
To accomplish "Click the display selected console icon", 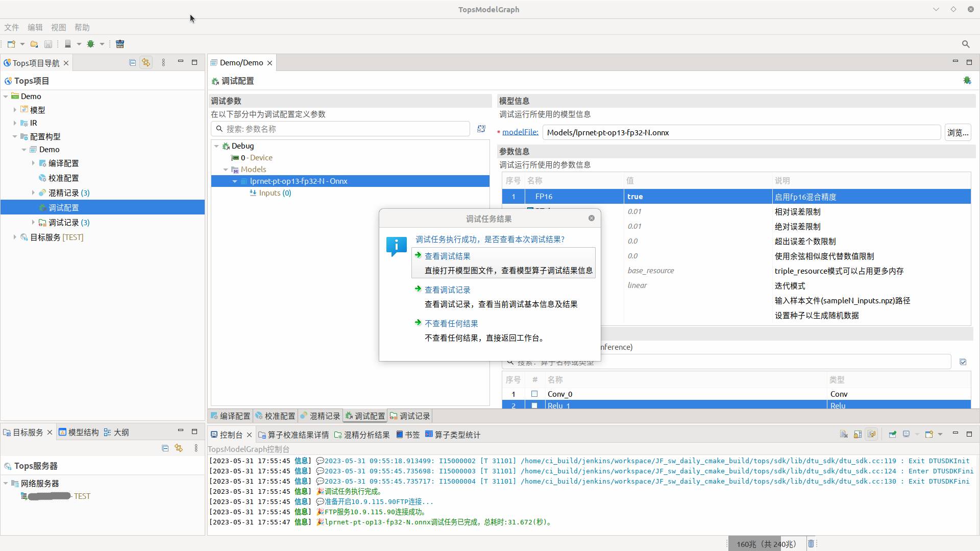I will tap(906, 434).
